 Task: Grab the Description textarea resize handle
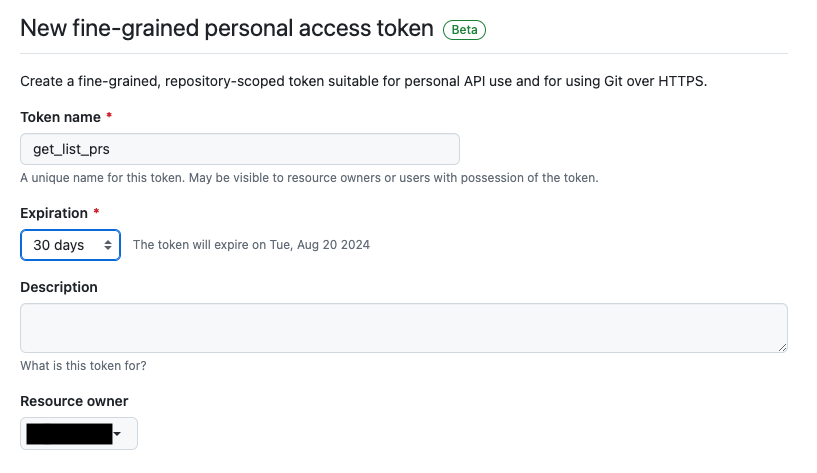pyautogui.click(x=781, y=346)
